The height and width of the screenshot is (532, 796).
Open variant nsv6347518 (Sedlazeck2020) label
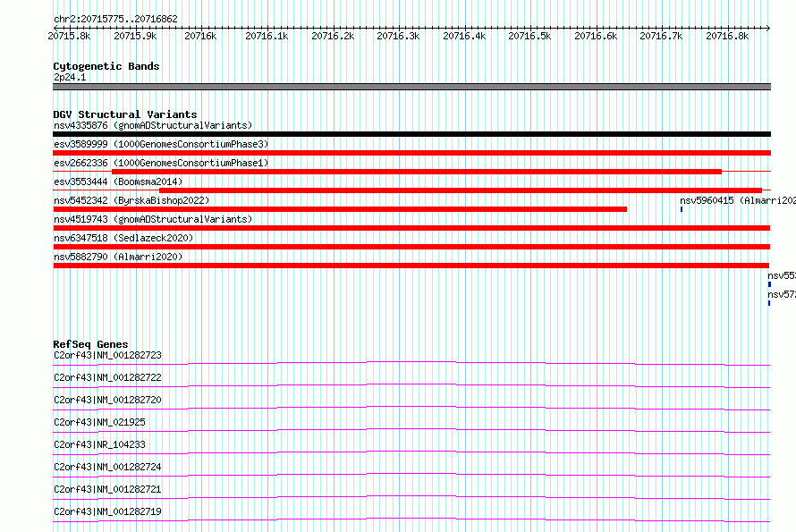point(123,238)
